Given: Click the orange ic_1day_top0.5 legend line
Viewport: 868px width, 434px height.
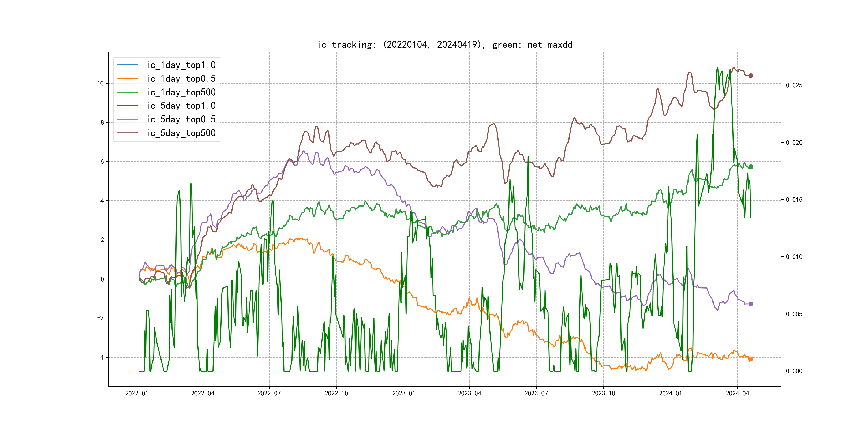Looking at the screenshot, I should point(127,78).
